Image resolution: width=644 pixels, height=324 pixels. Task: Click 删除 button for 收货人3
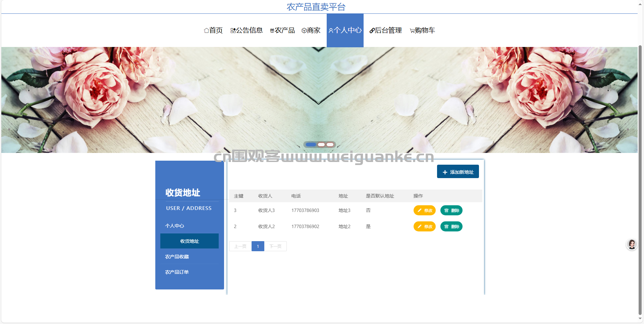451,210
